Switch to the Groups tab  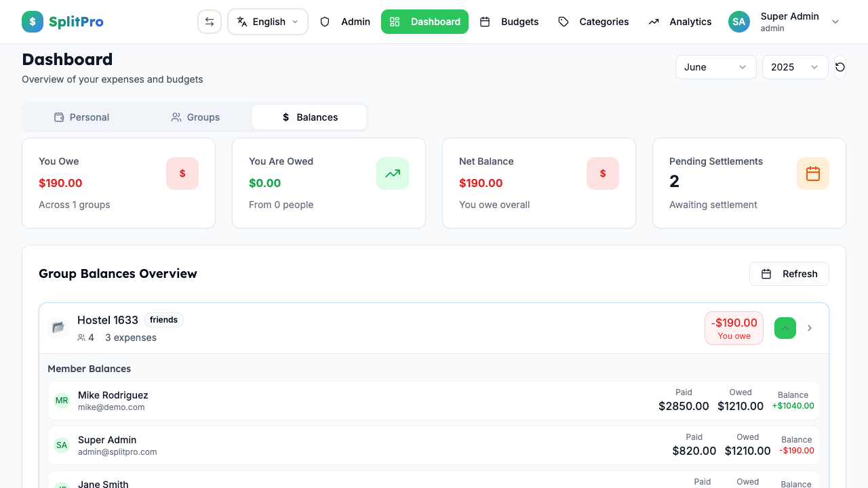(x=195, y=117)
